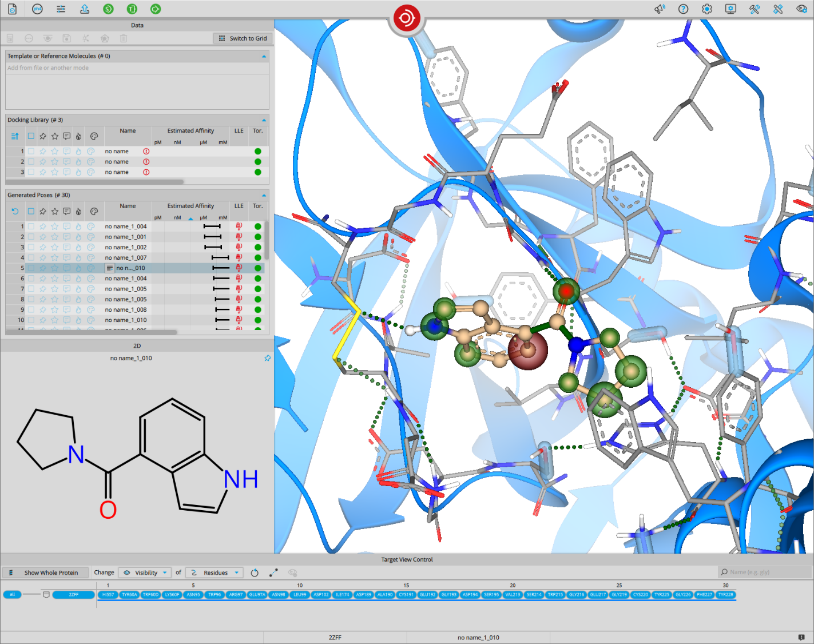Click the green S mode icon
The image size is (814, 644).
point(108,9)
